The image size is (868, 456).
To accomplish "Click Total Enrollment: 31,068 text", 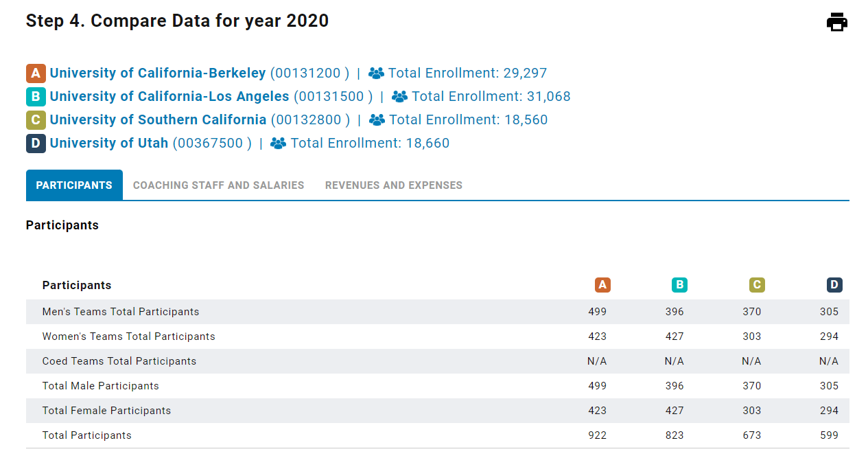I will tap(491, 97).
